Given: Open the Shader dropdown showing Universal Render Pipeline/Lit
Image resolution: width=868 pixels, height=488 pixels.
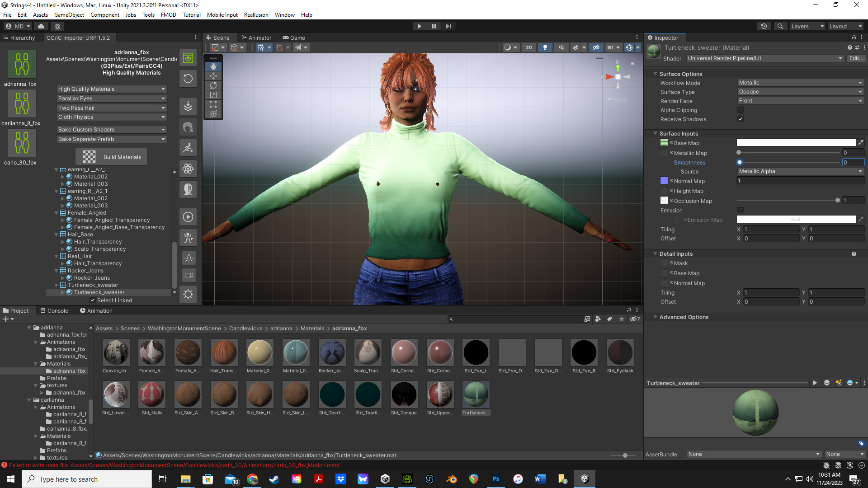Looking at the screenshot, I should (x=765, y=58).
